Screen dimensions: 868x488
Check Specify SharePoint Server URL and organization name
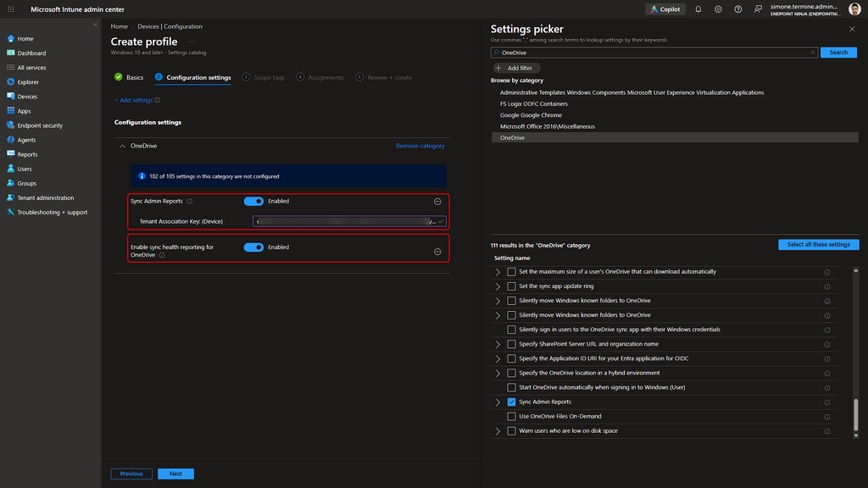coord(511,344)
